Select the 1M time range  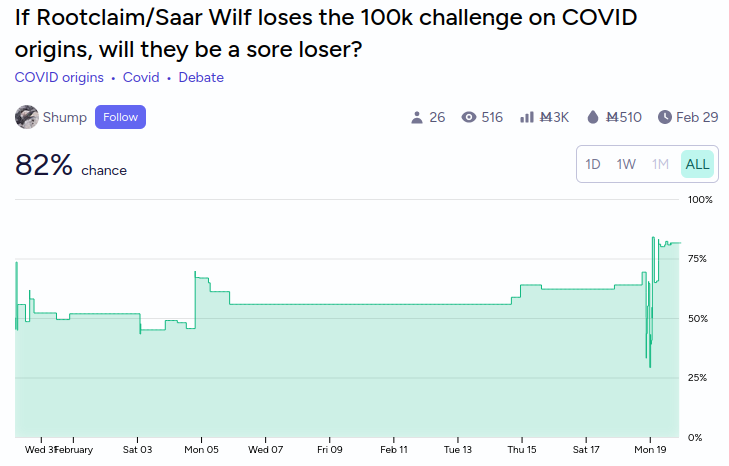click(660, 164)
